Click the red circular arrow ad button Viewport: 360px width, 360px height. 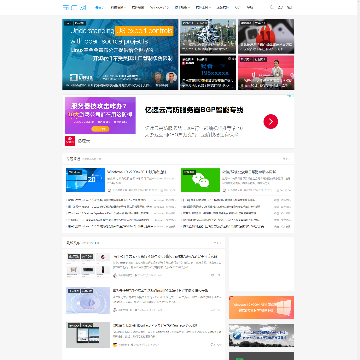[271, 122]
